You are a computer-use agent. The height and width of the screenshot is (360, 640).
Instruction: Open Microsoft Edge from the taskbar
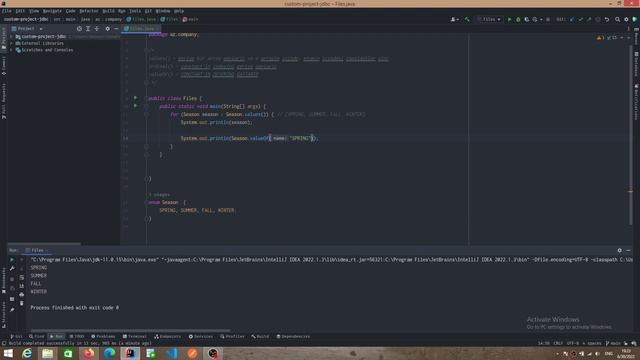[x=109, y=353]
